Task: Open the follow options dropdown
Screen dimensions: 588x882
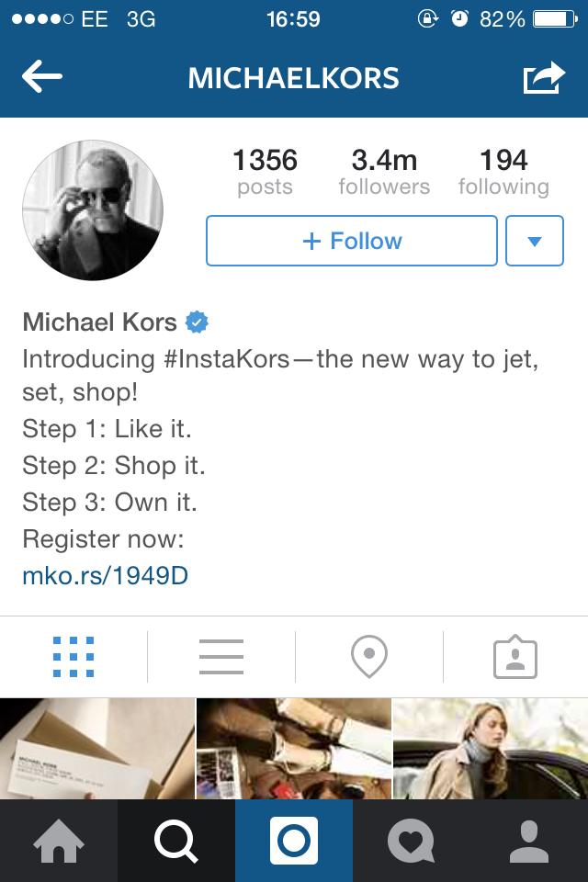Action: 535,241
